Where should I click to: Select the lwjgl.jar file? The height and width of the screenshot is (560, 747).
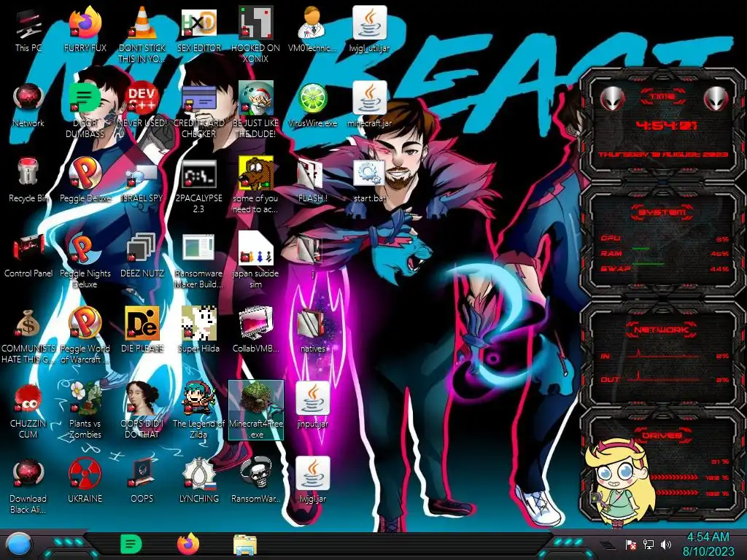pos(312,481)
